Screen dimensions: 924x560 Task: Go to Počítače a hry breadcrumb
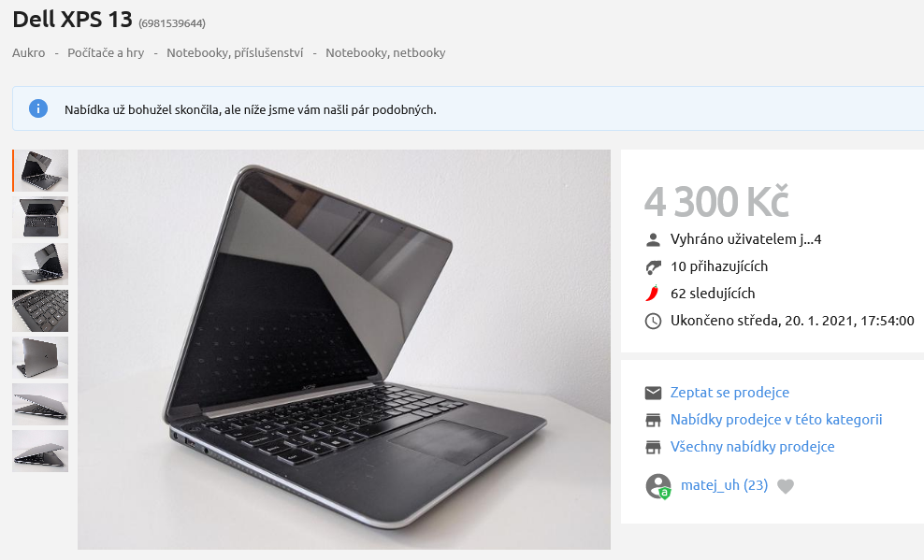[106, 53]
